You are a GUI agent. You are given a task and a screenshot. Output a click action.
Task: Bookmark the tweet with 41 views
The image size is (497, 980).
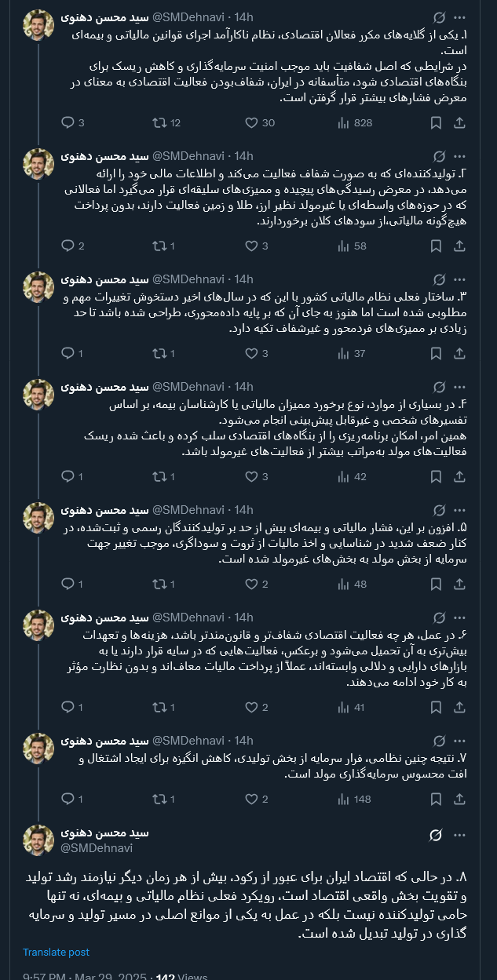[437, 707]
